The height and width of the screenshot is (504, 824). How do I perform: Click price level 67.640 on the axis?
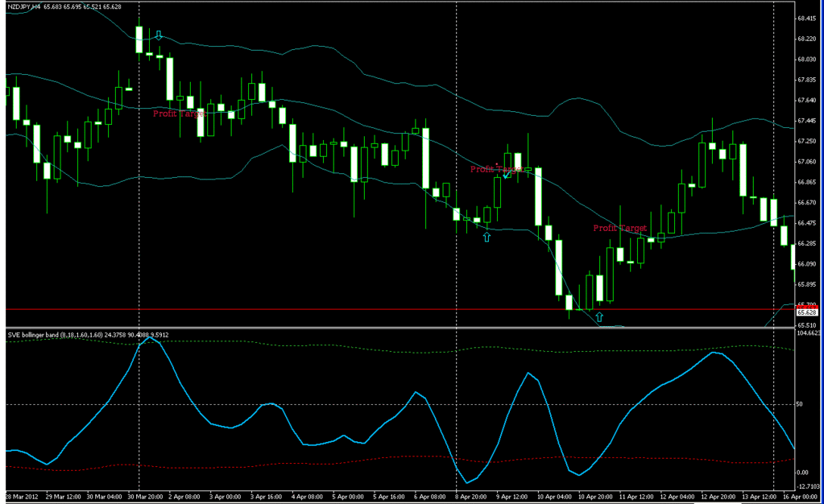pos(806,100)
